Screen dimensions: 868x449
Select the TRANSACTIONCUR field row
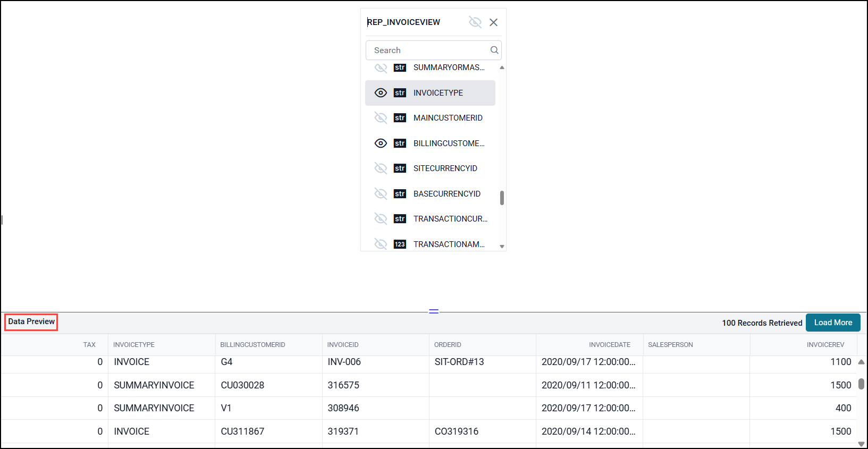[450, 219]
